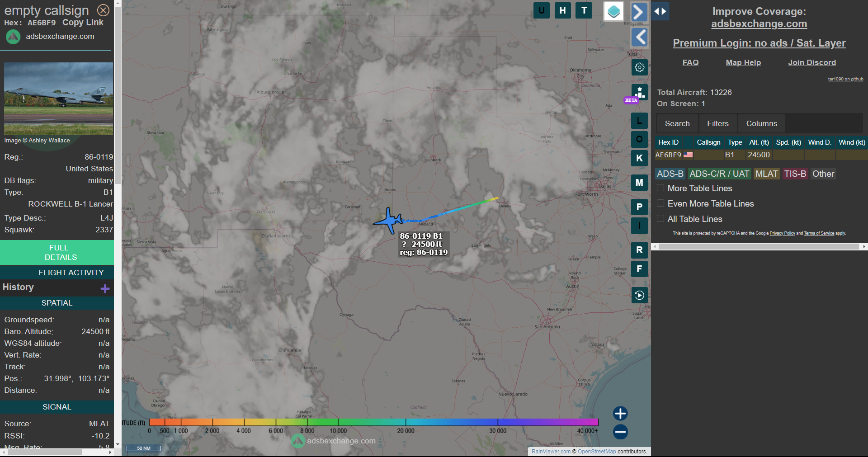
Task: Click the H map toggle button
Action: 563,10
